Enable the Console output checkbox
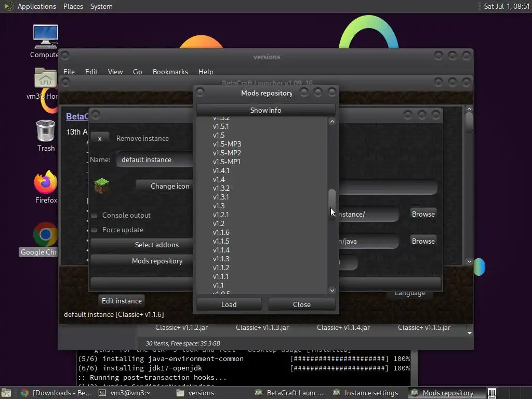Viewport: 532px width, 399px height. coord(95,216)
